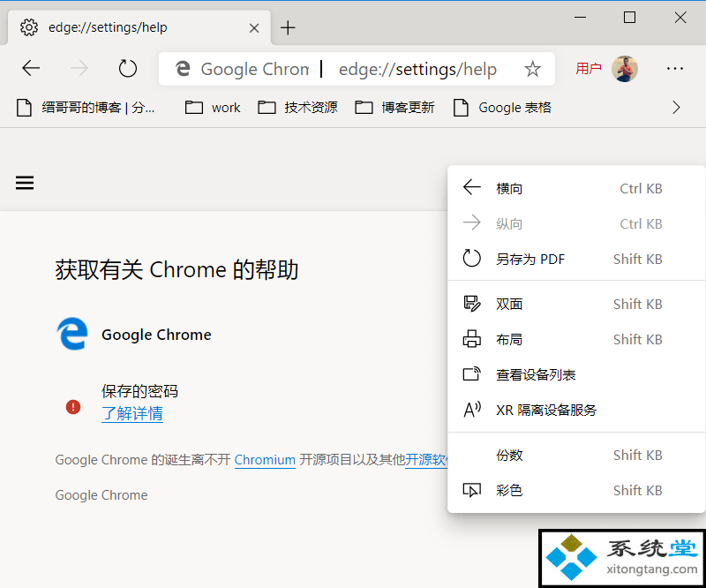Expand bookmarks overflow chevron
The width and height of the screenshot is (706, 588).
(x=676, y=108)
